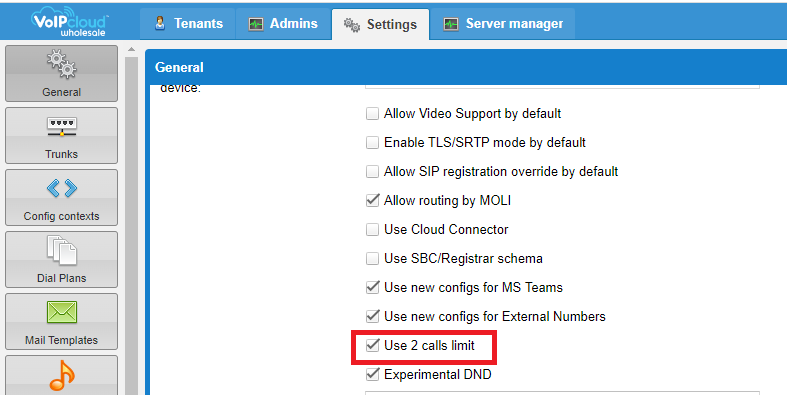The width and height of the screenshot is (787, 395).
Task: Enable Allow Video Support by default
Action: [x=372, y=113]
